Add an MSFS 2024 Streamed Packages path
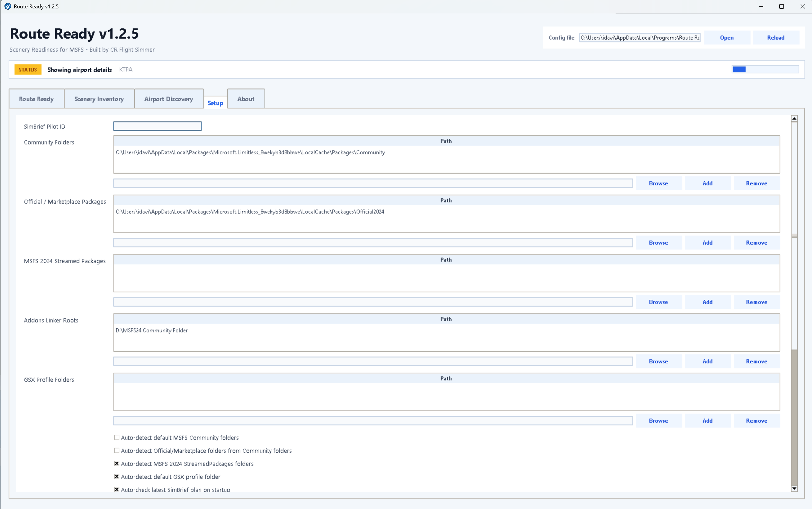Screen dimensions: 812x509 click(x=707, y=302)
